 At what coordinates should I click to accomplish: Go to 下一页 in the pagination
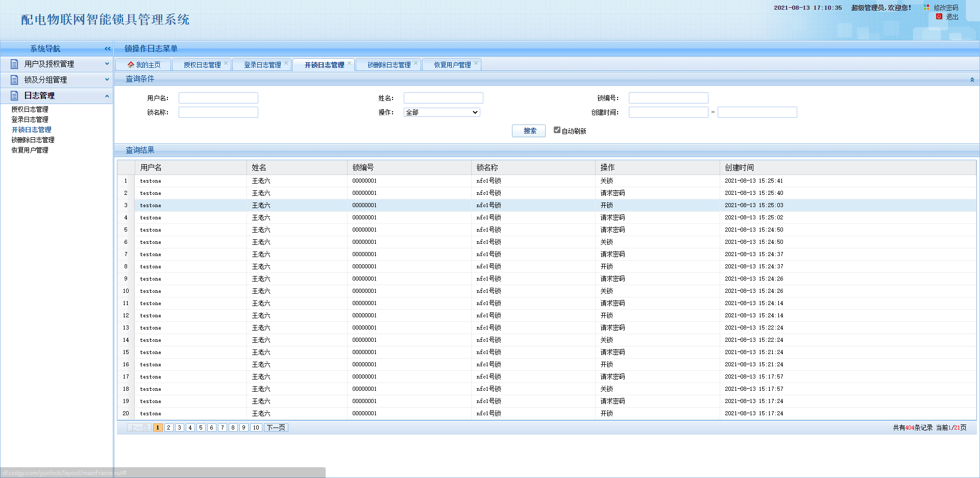[276, 427]
